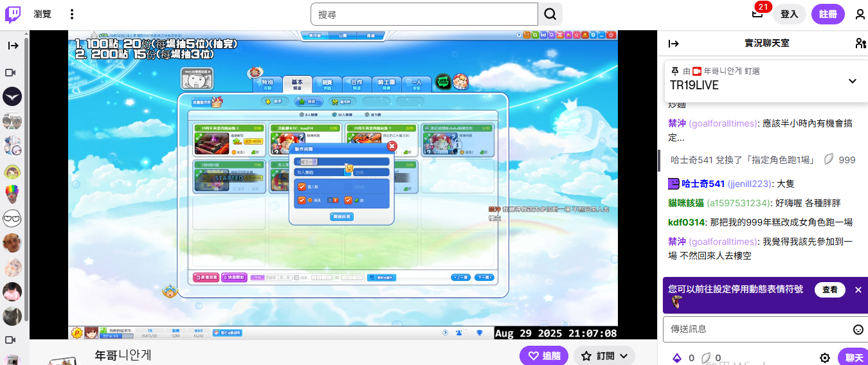Expand the left sidebar channel list
Viewport: 868px width, 365px height.
coord(13,46)
